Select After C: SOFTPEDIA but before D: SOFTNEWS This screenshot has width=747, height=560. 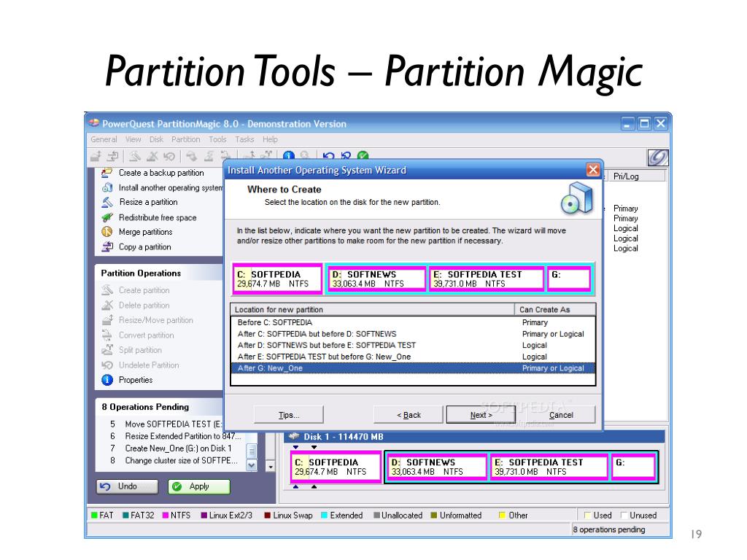[x=413, y=334]
